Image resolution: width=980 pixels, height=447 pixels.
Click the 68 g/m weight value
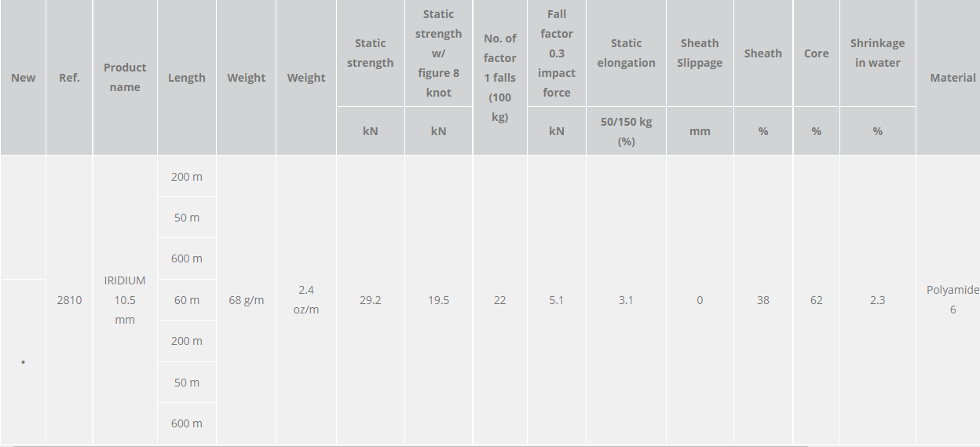(x=246, y=300)
